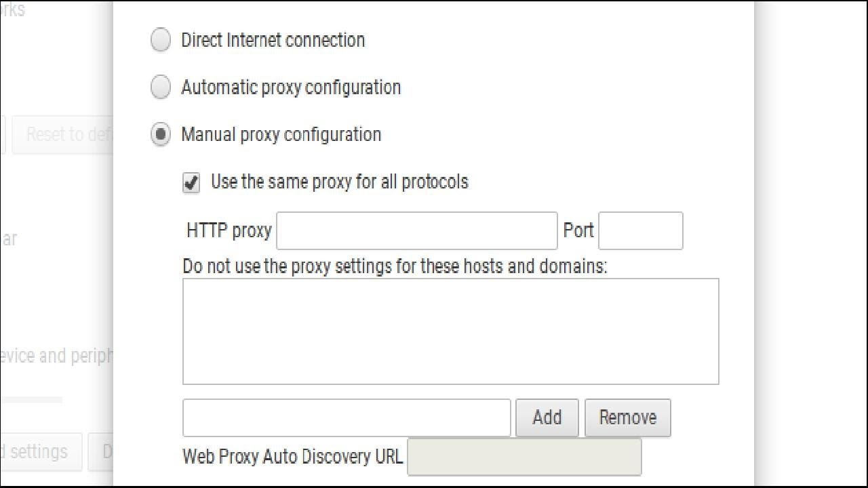Click the host entry field beside Add

(346, 418)
